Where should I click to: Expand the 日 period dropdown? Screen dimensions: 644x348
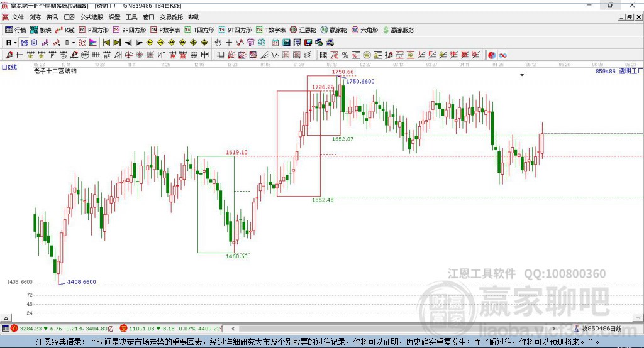click(15, 43)
